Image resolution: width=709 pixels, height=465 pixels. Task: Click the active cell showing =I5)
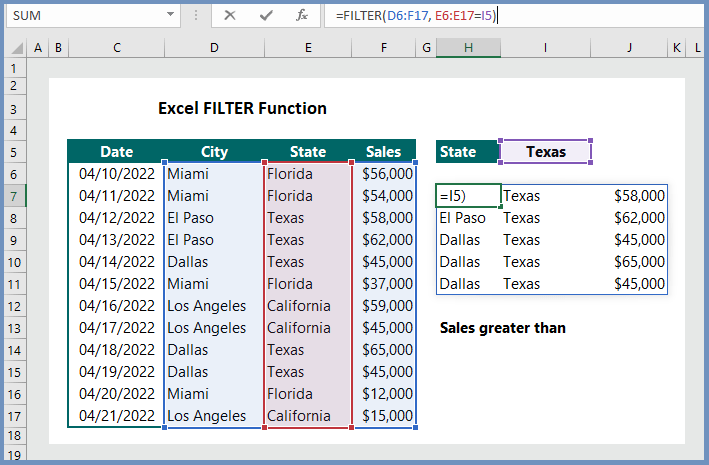pos(468,196)
